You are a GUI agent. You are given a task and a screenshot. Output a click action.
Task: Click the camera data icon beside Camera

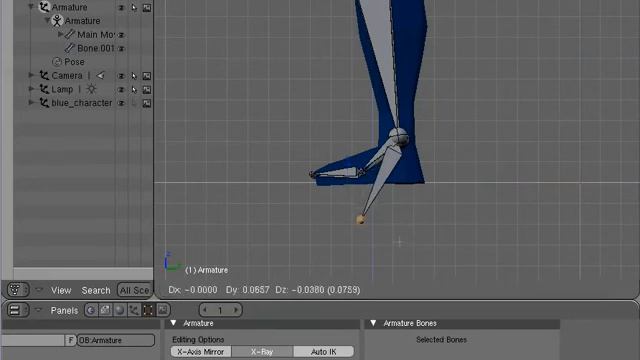100,75
